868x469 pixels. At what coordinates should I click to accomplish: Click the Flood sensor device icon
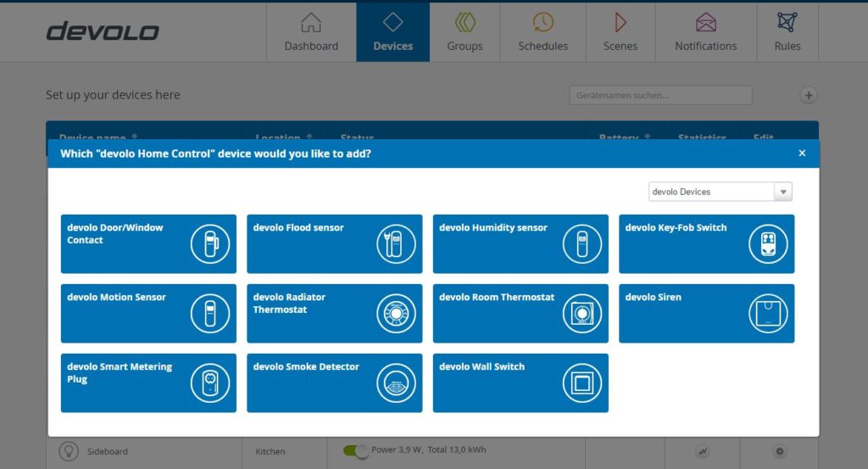[x=396, y=243]
